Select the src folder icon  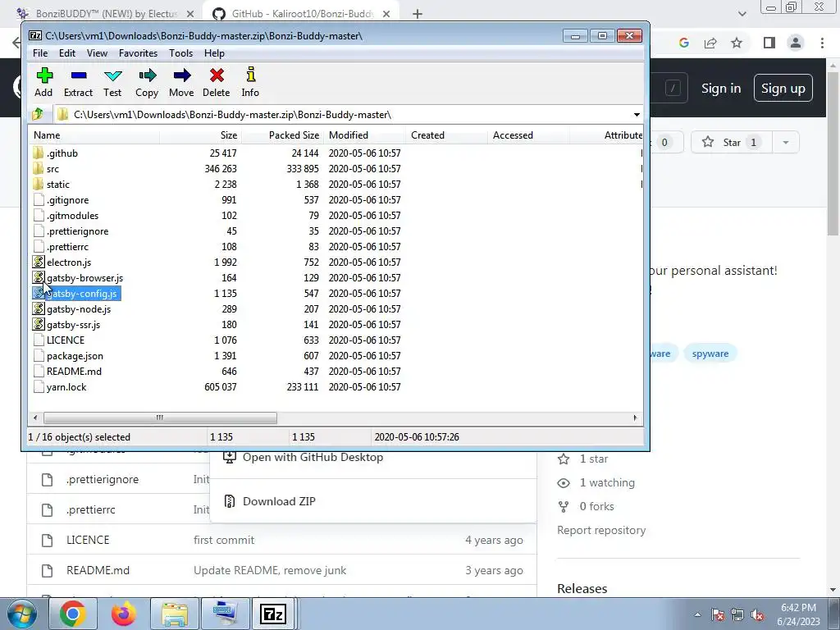[x=38, y=169]
